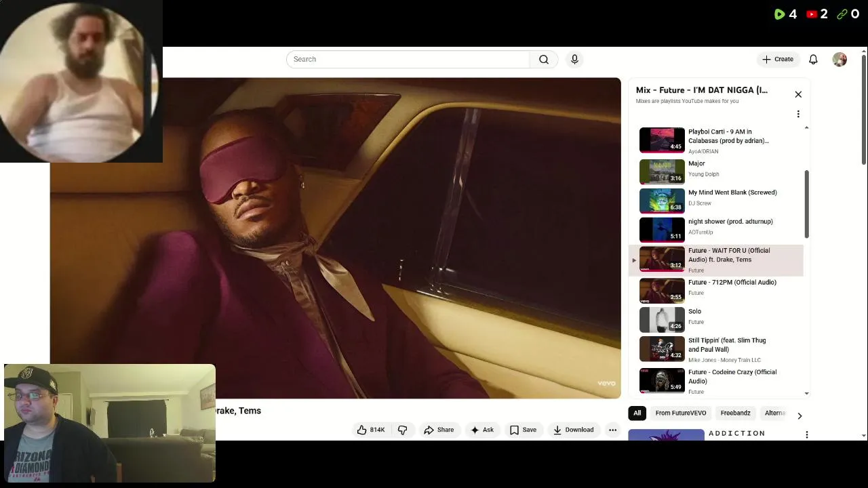Like the video with 814K likes
This screenshot has height=488, width=868.
tap(371, 430)
